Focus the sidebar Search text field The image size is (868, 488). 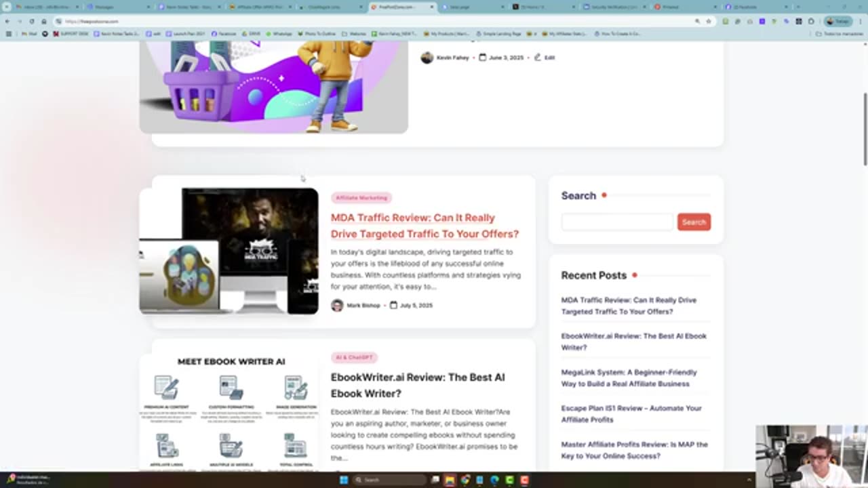coord(617,222)
